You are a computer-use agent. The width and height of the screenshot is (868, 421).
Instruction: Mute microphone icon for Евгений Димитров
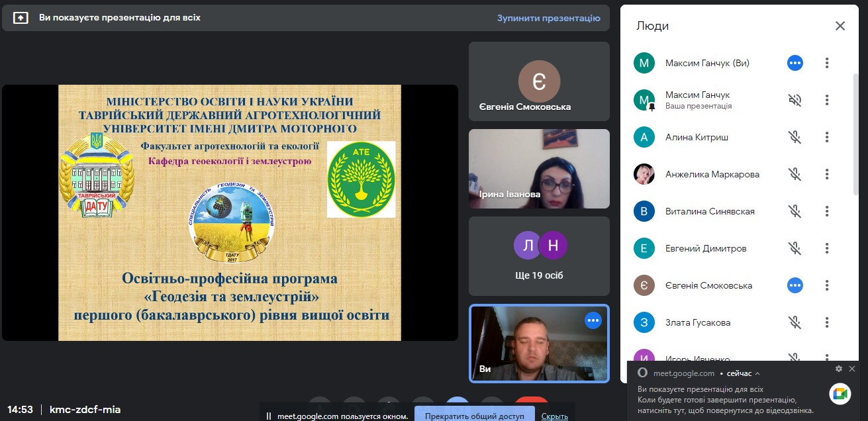point(795,248)
